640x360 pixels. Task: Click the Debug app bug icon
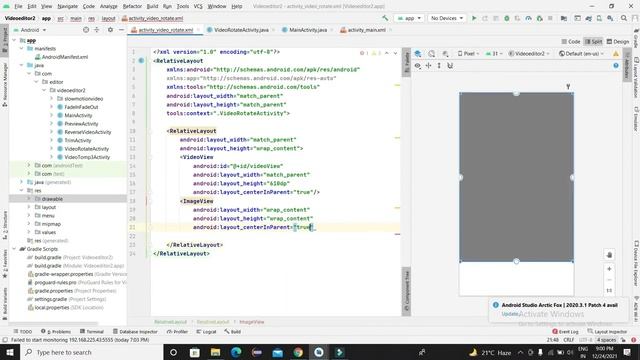507,18
